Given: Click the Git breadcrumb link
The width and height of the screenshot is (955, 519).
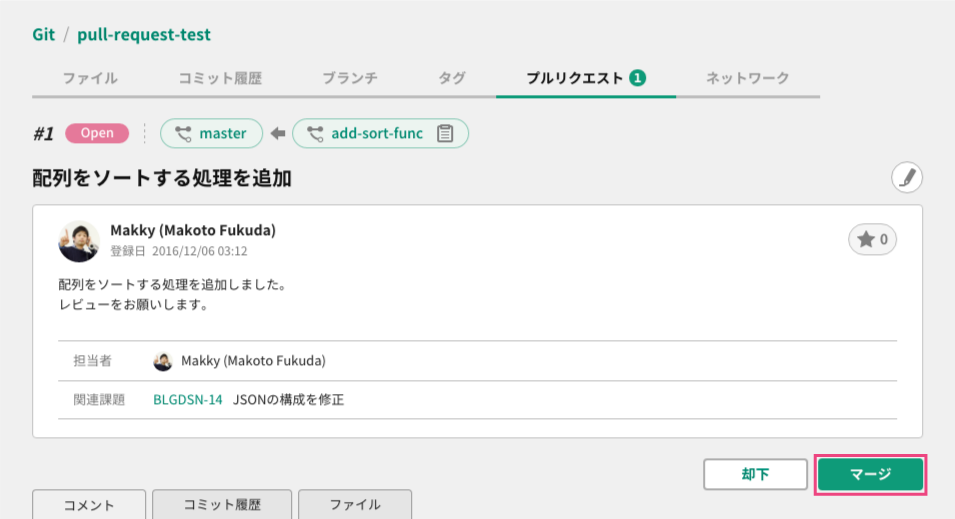Looking at the screenshot, I should [43, 34].
